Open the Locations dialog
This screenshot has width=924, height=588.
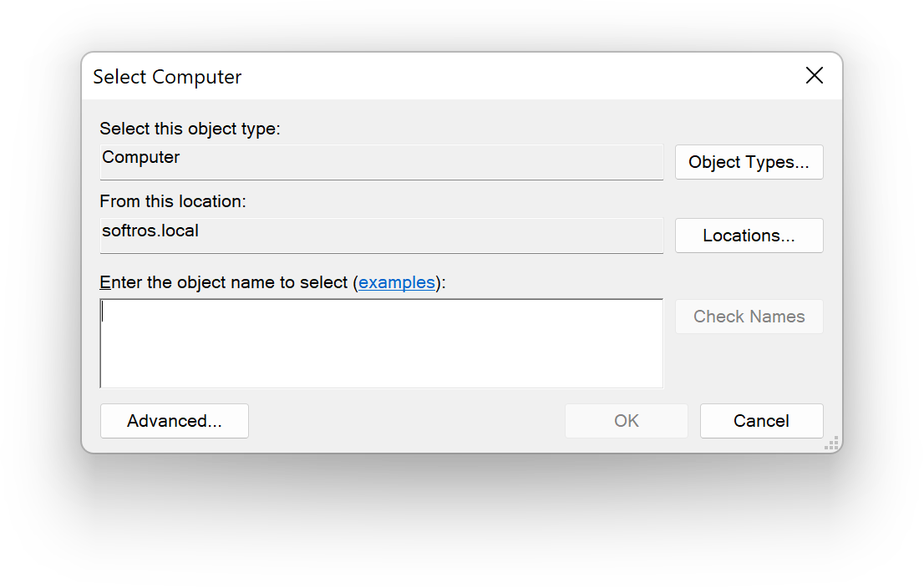point(749,235)
